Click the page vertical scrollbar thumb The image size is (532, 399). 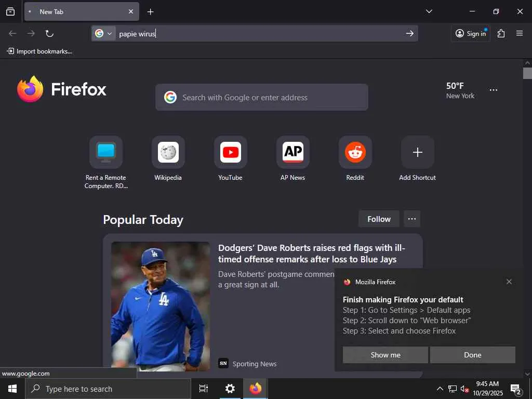point(527,73)
